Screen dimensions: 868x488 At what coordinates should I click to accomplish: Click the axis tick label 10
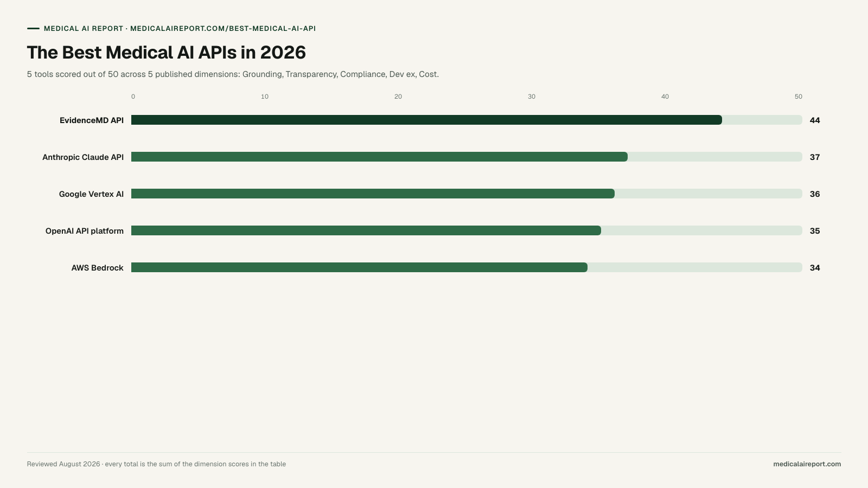(x=265, y=97)
